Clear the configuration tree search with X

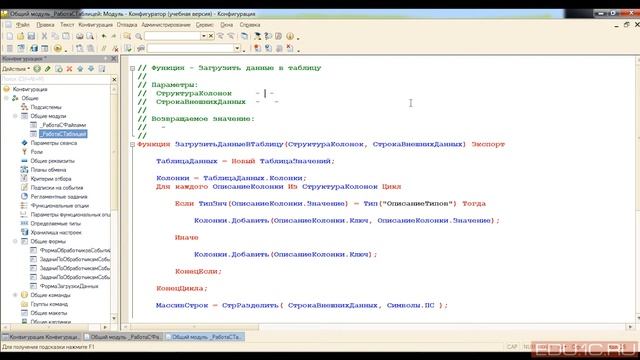pyautogui.click(x=114, y=79)
